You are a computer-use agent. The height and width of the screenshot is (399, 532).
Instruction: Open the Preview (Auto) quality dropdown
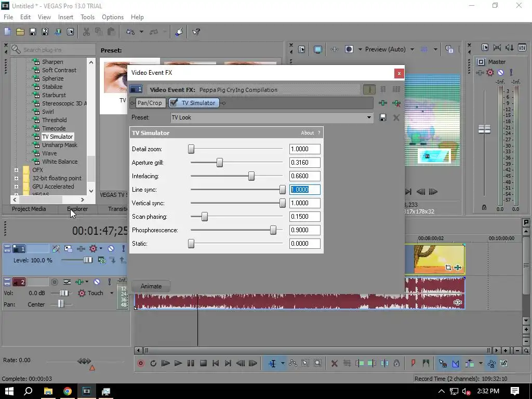[412, 49]
